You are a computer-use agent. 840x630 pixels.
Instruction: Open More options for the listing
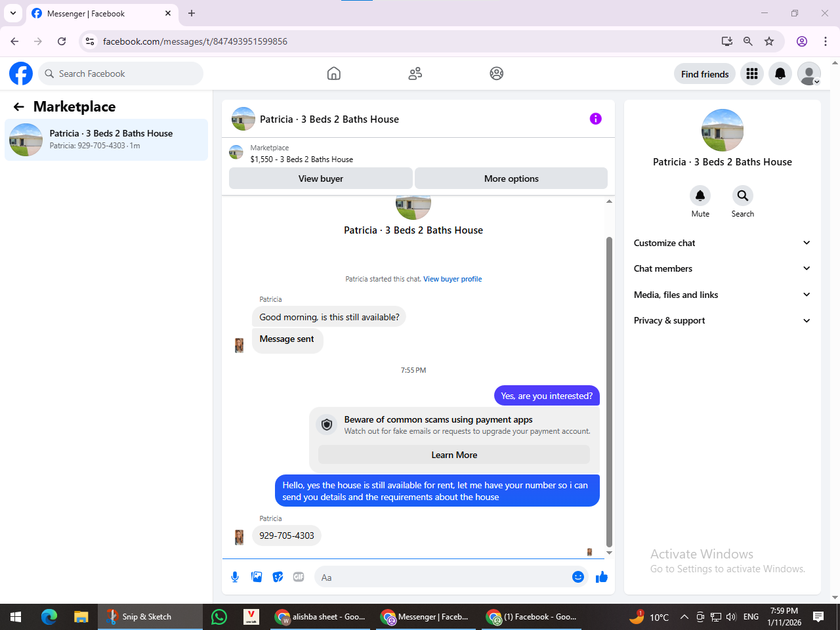coord(511,178)
